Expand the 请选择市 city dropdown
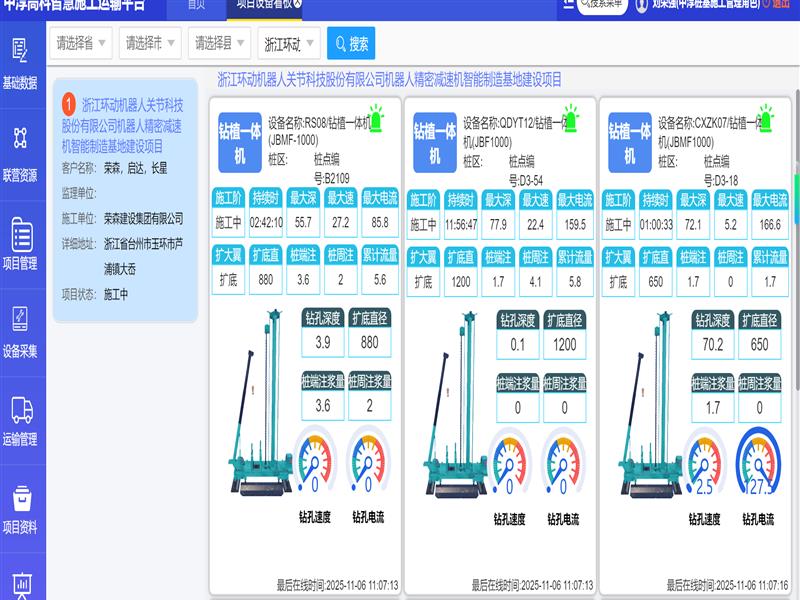This screenshot has height=600, width=800. pos(150,43)
